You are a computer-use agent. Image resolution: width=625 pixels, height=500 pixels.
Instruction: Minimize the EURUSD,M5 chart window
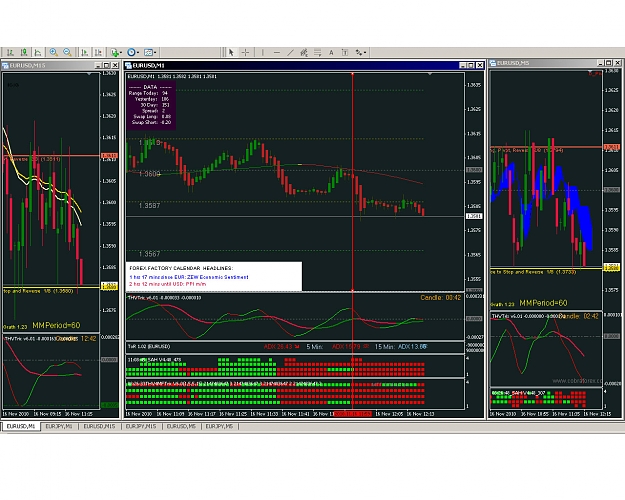pyautogui.click(x=600, y=63)
